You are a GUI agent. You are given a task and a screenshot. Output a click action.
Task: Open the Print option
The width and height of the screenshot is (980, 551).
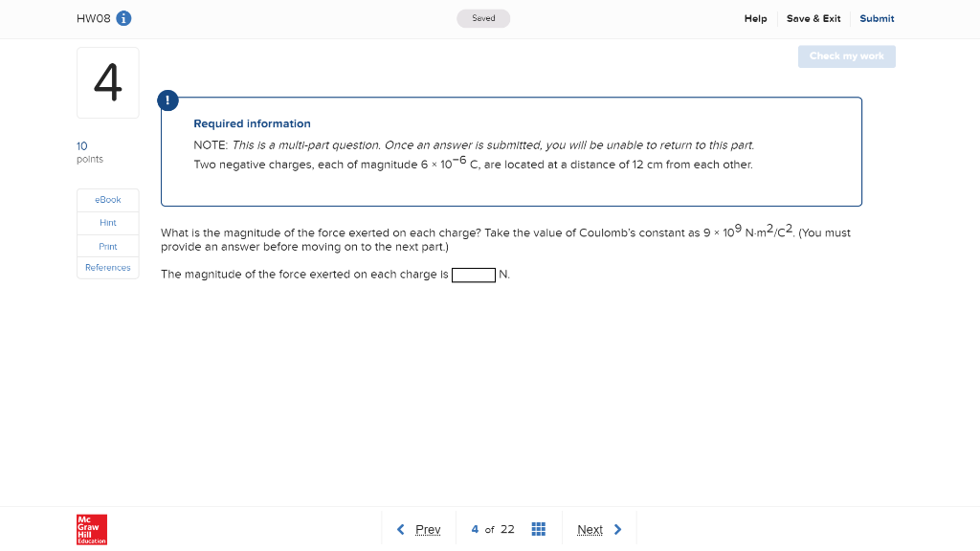pyautogui.click(x=107, y=246)
